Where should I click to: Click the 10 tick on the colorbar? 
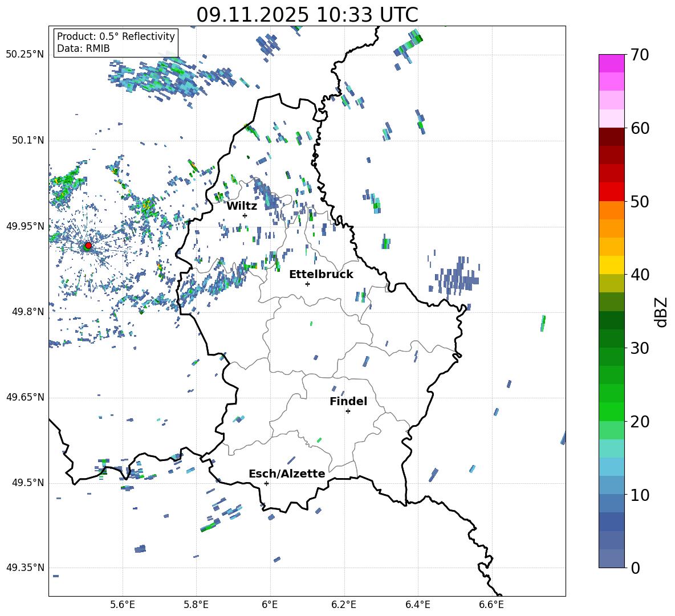click(x=640, y=495)
